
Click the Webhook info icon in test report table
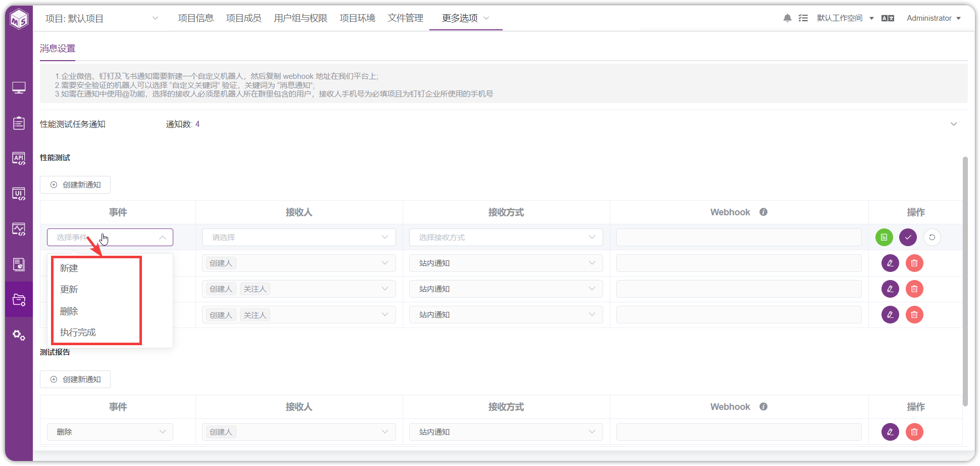tap(763, 407)
